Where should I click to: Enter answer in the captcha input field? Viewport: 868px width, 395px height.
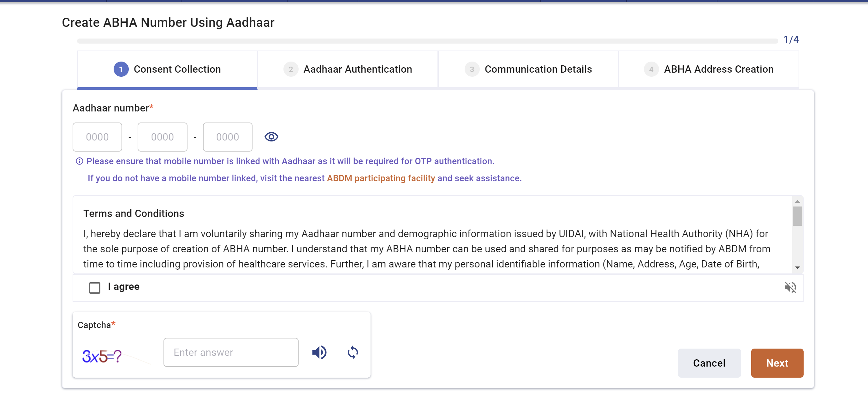[x=230, y=352]
